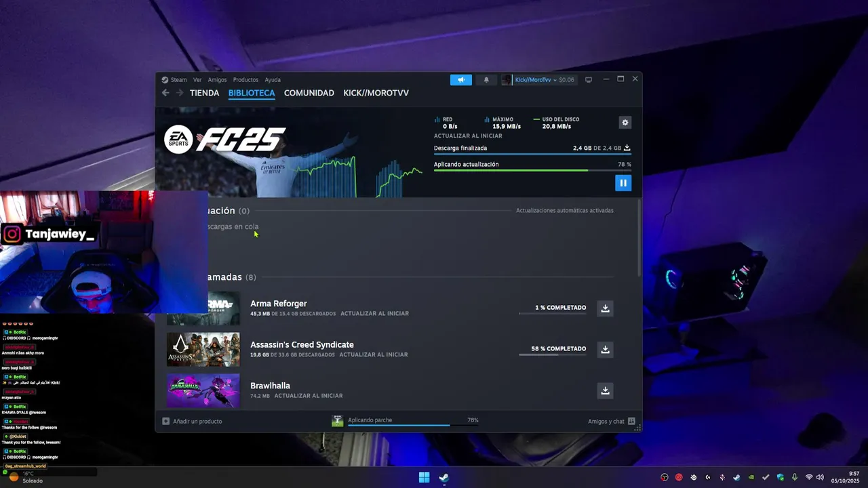The height and width of the screenshot is (488, 868).
Task: Click Steam icon in the taskbar
Action: click(443, 477)
